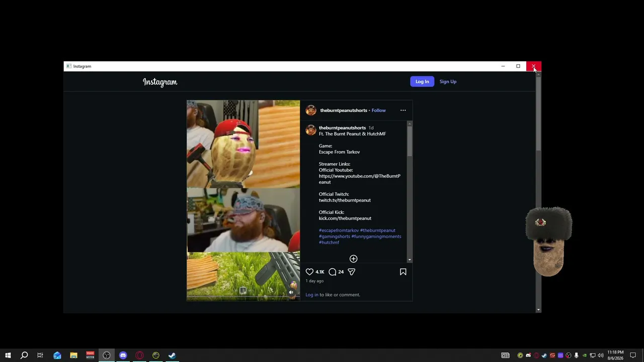Click the twitch.tv/theburntpeanut text
Image resolution: width=644 pixels, height=362 pixels.
(345, 200)
